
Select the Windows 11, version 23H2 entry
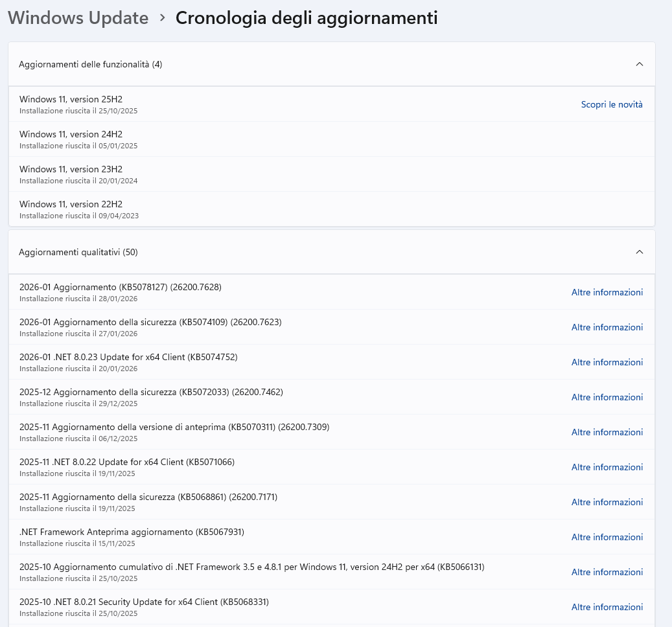point(332,174)
